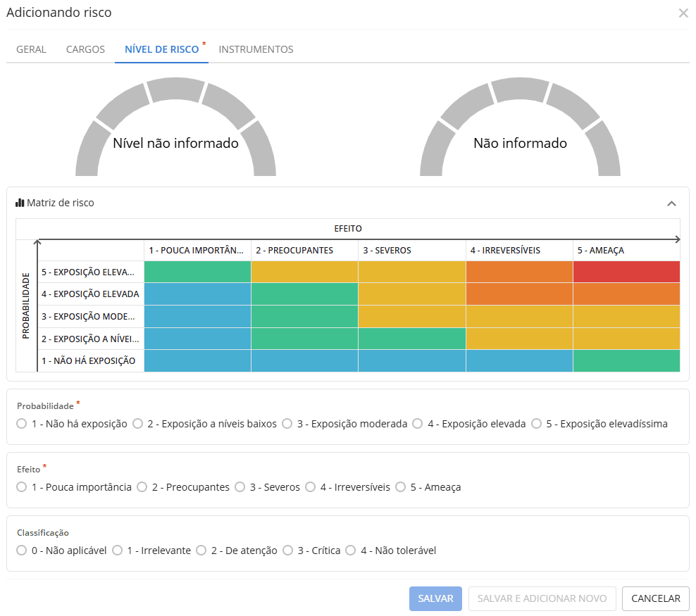This screenshot has width=696, height=616.
Task: Select 0 - Não aplicável classification
Action: [x=22, y=551]
